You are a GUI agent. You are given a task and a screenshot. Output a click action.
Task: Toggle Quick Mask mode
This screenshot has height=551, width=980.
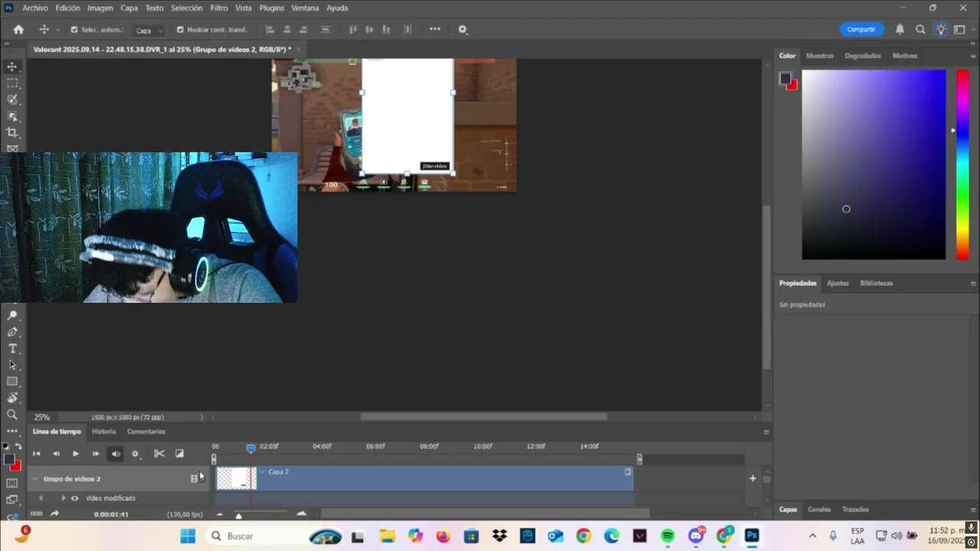pos(12,483)
